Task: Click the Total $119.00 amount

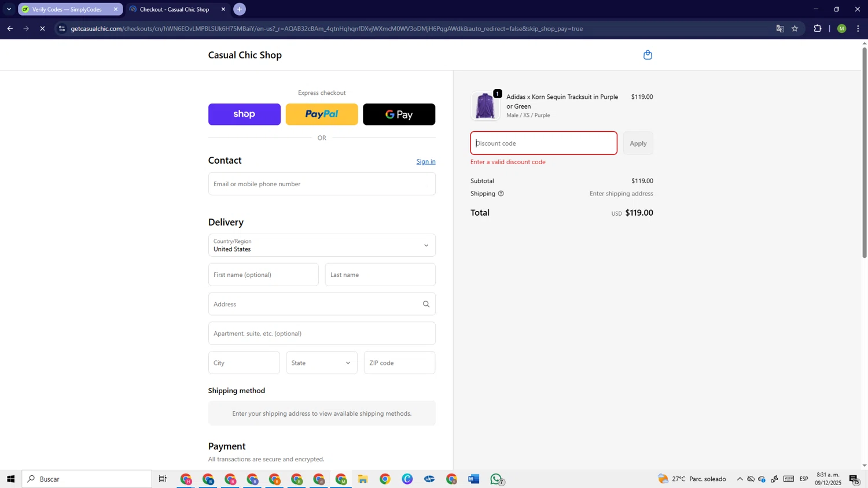Action: 639,213
